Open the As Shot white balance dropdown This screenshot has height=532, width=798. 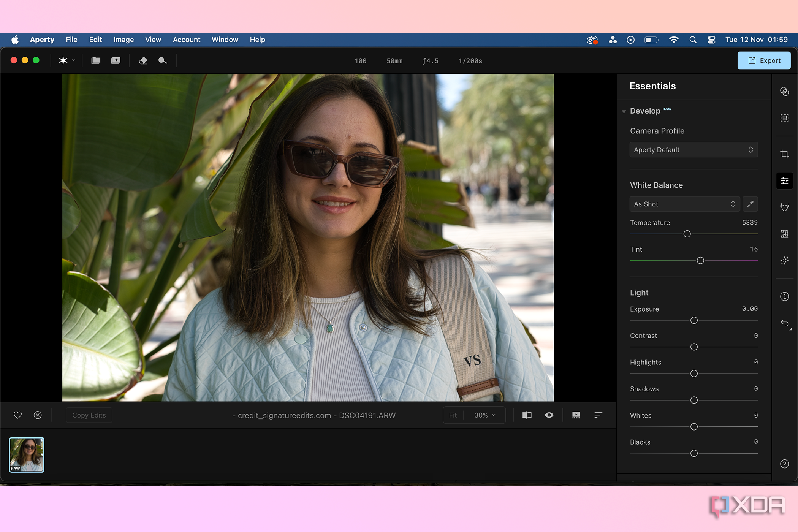(685, 204)
